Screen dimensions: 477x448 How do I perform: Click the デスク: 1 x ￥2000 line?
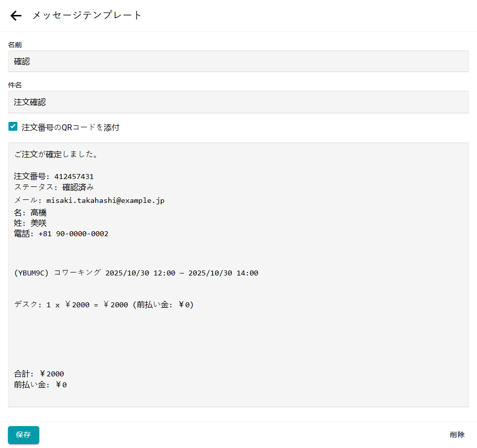(104, 305)
